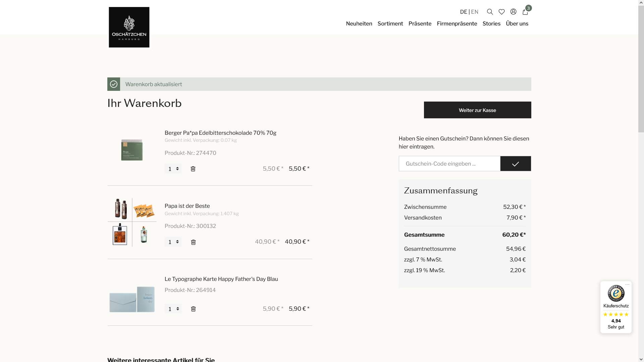
Task: Select the Gesamtsumme 60,20 € value
Action: click(x=514, y=235)
